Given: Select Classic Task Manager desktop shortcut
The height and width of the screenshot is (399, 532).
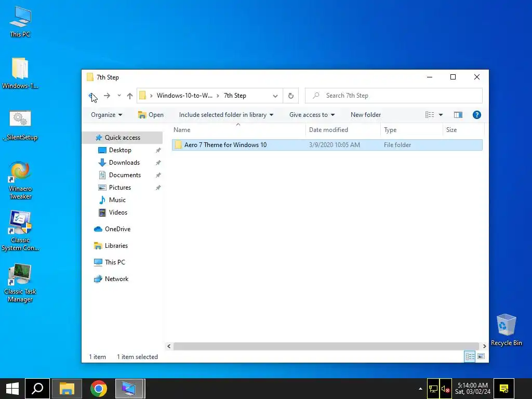Looking at the screenshot, I should point(20,283).
